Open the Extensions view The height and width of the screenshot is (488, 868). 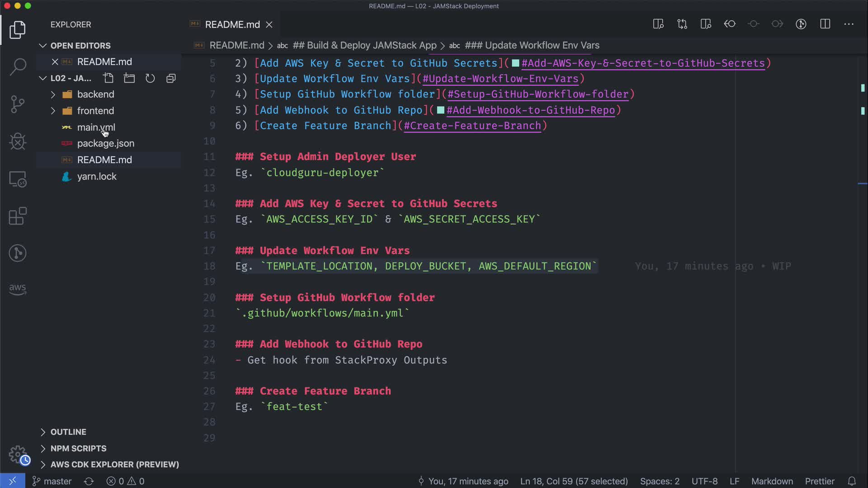pyautogui.click(x=18, y=216)
